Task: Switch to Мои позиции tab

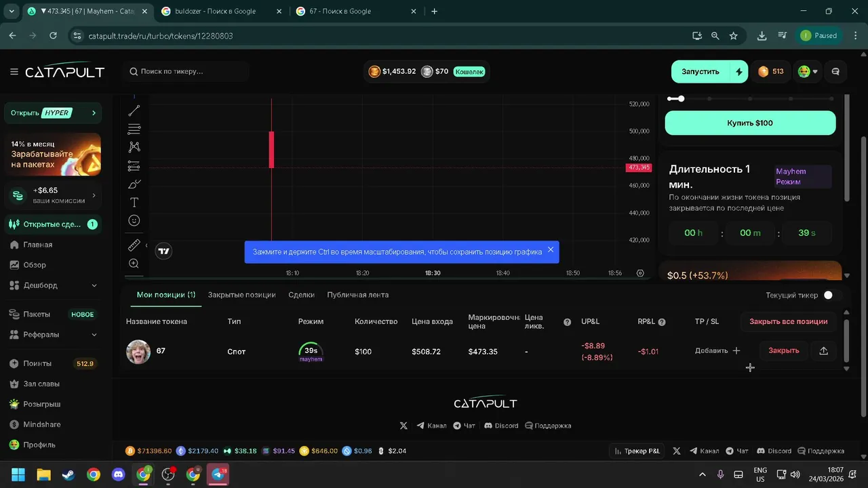Action: (166, 295)
